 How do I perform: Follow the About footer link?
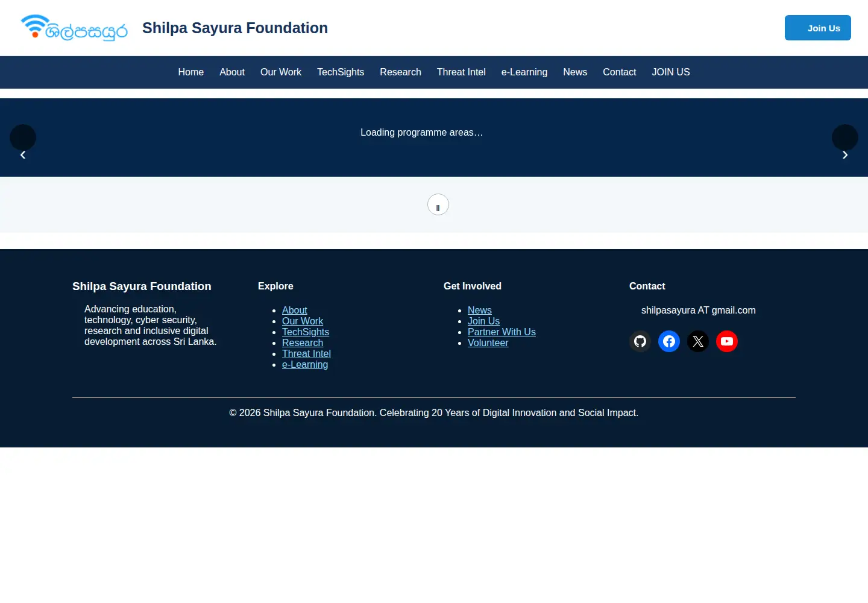(x=295, y=310)
